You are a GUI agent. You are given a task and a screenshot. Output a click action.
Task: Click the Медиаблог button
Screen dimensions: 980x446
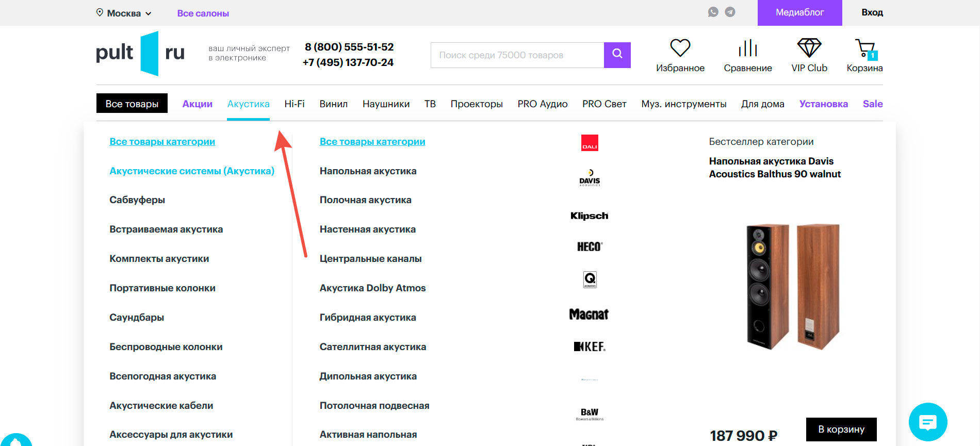(x=800, y=12)
